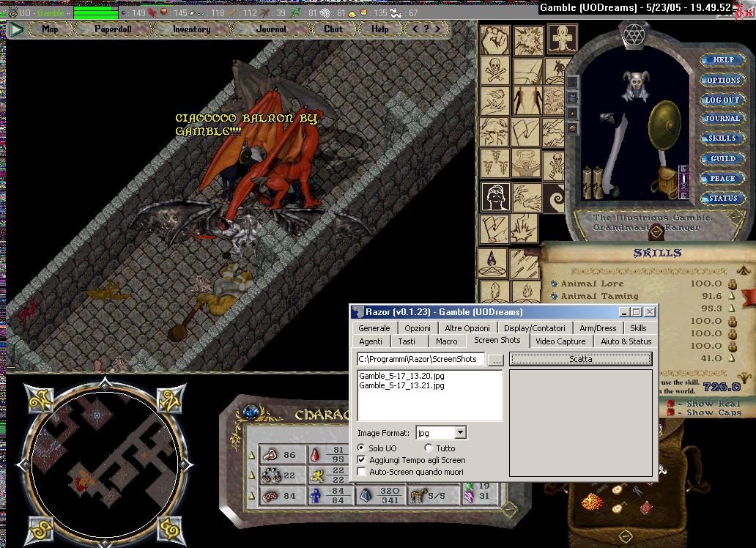Click the yellow running man stamina icon

318,476
